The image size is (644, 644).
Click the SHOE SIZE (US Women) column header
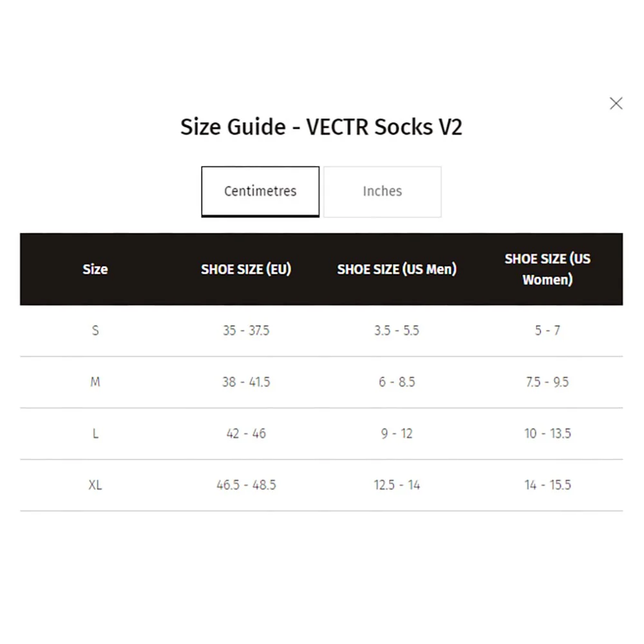(x=547, y=269)
